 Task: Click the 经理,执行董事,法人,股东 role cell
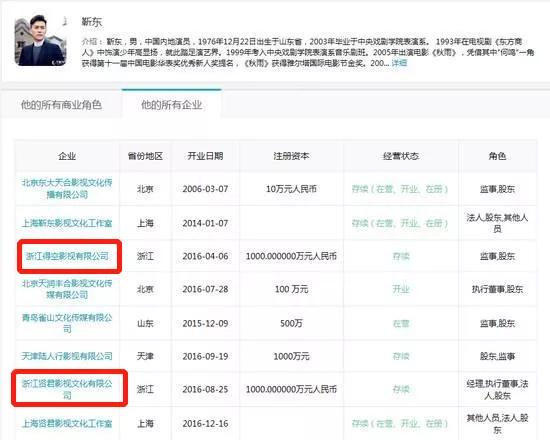point(497,389)
